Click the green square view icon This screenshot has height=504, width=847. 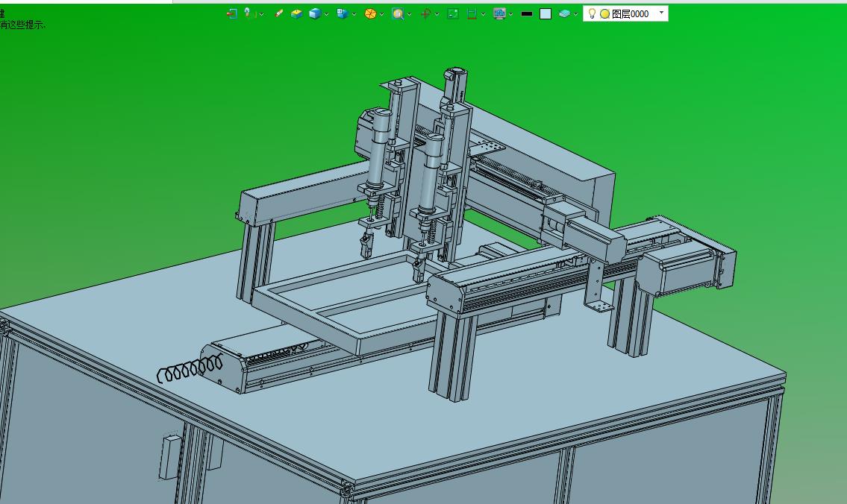453,13
